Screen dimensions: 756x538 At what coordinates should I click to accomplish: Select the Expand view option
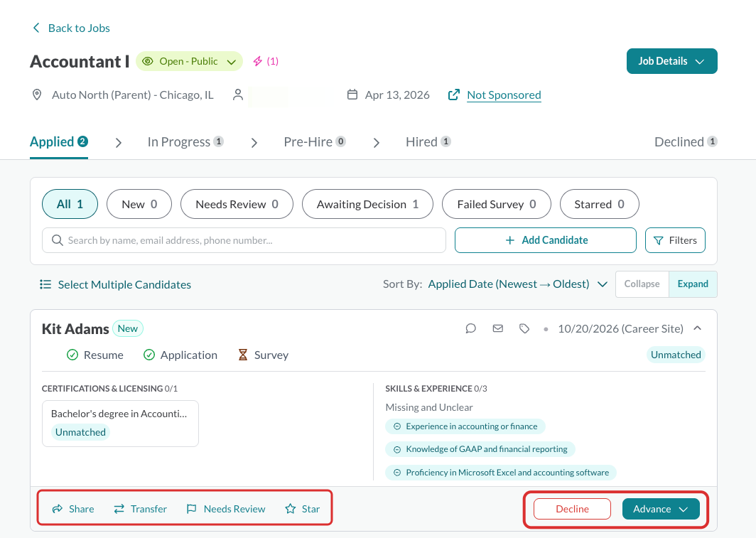pos(693,284)
